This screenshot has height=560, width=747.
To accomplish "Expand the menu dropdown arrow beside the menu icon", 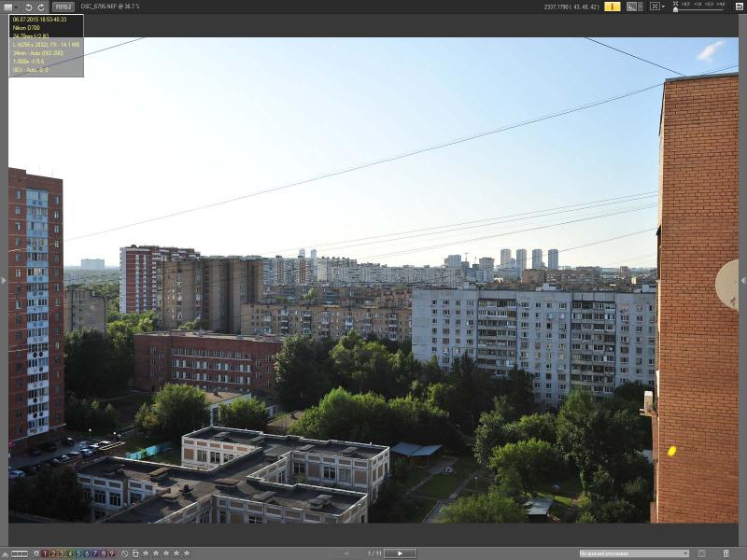I will point(16,7).
